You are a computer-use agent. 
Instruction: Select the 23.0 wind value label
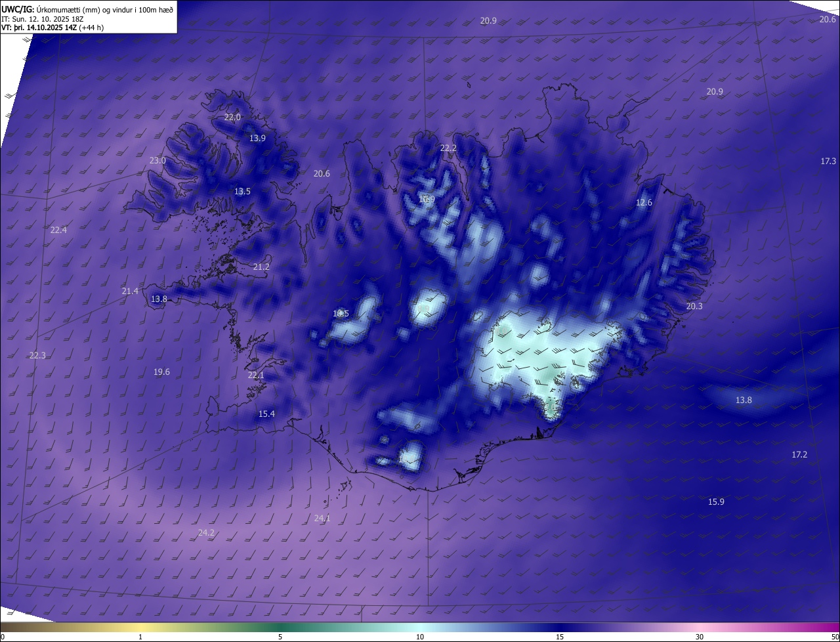(x=158, y=161)
